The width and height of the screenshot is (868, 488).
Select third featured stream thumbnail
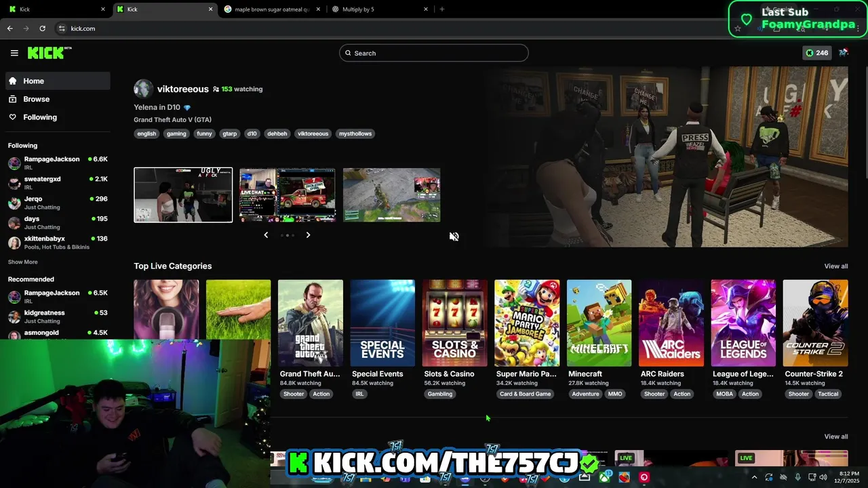pos(391,195)
